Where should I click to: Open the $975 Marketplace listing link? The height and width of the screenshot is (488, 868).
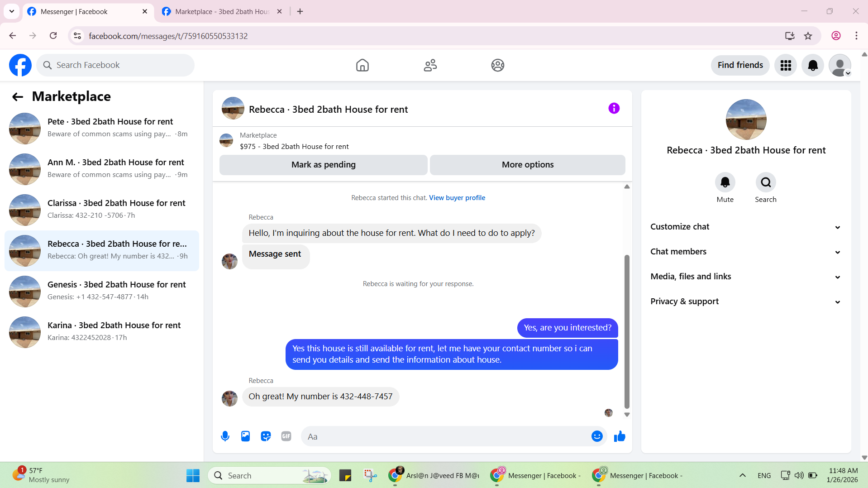click(x=294, y=147)
